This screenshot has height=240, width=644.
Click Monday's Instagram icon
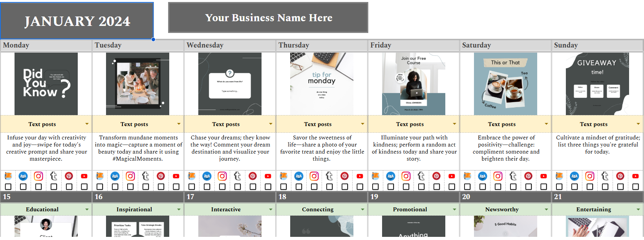[x=38, y=176]
